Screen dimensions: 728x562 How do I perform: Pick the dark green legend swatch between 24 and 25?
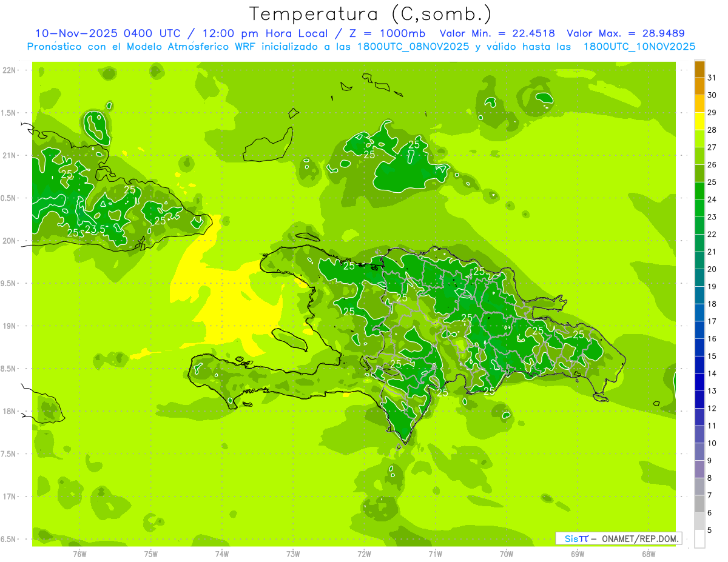tap(700, 190)
